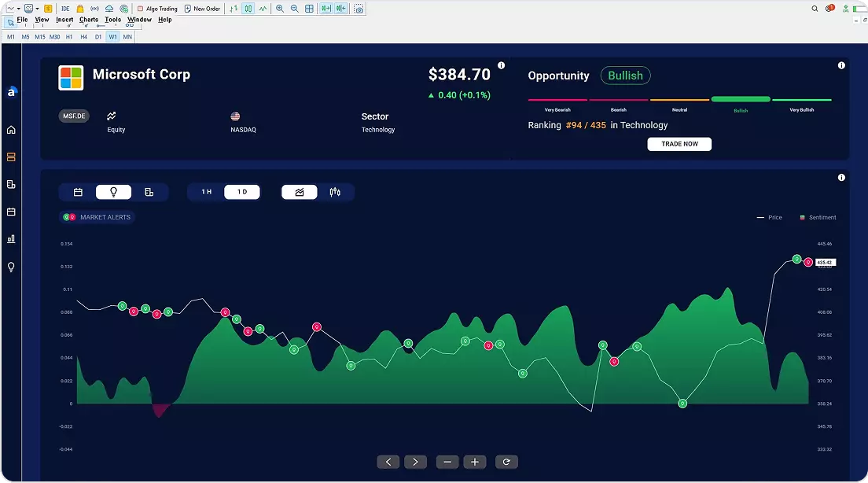Click the info icon beside Microsoft price
The width and height of the screenshot is (868, 483).
tap(502, 66)
